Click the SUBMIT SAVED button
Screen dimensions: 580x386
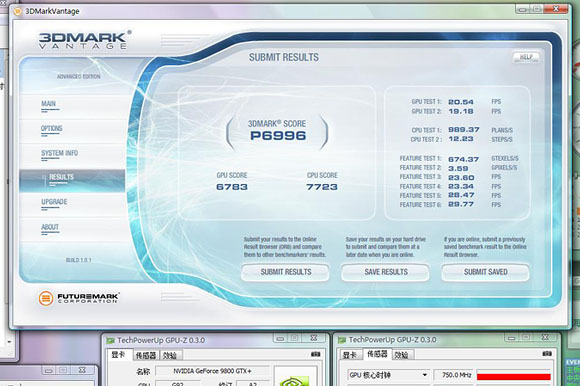click(x=485, y=272)
